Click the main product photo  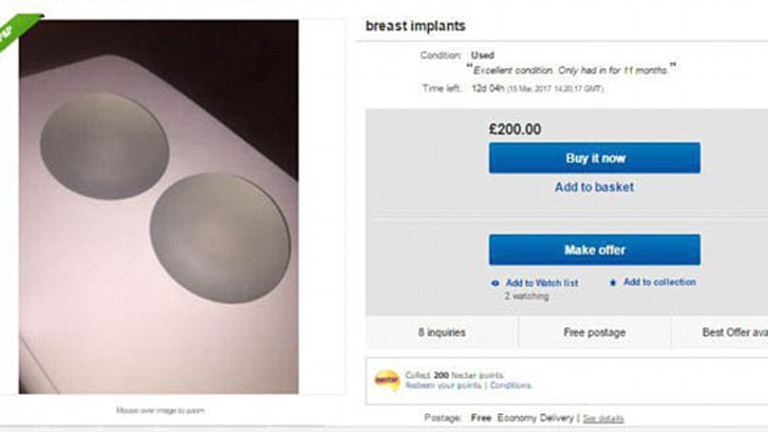point(158,205)
